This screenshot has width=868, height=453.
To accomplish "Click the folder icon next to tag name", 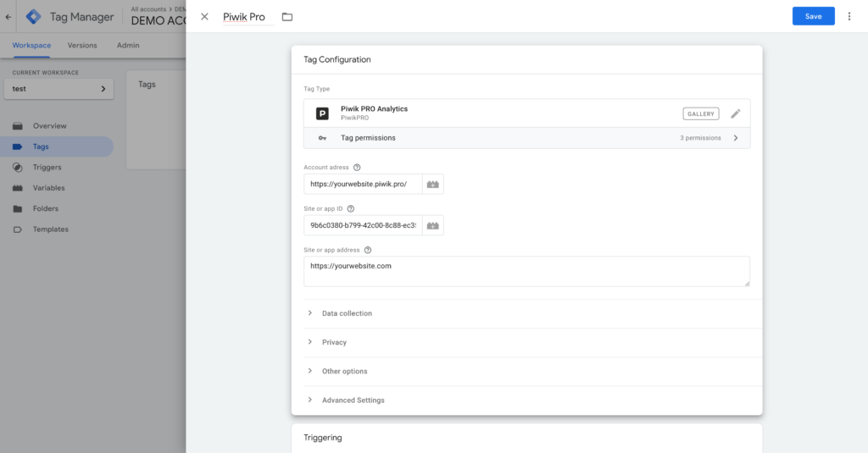I will [287, 17].
